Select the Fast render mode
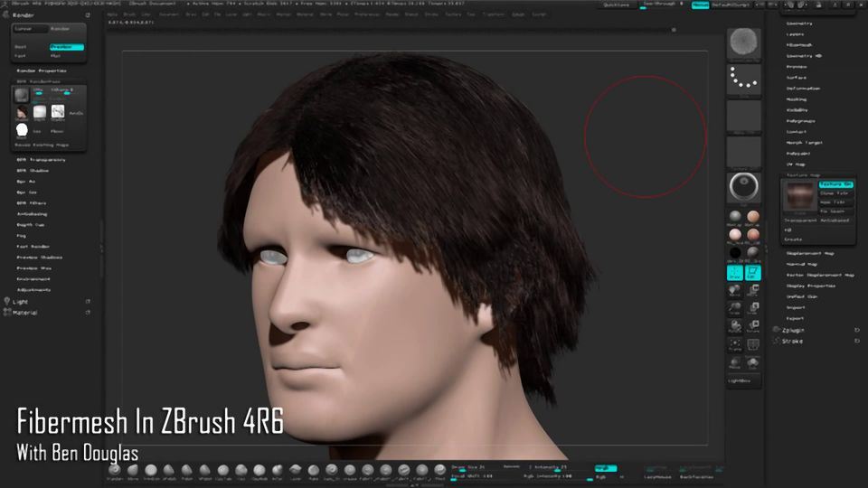Viewport: 868px width, 488px height. tap(21, 56)
